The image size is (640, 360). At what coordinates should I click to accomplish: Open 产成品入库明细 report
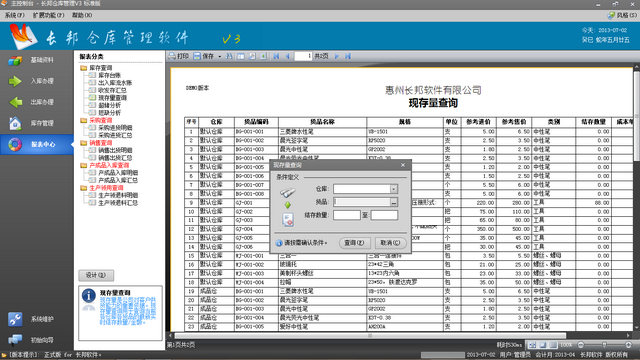[x=118, y=173]
